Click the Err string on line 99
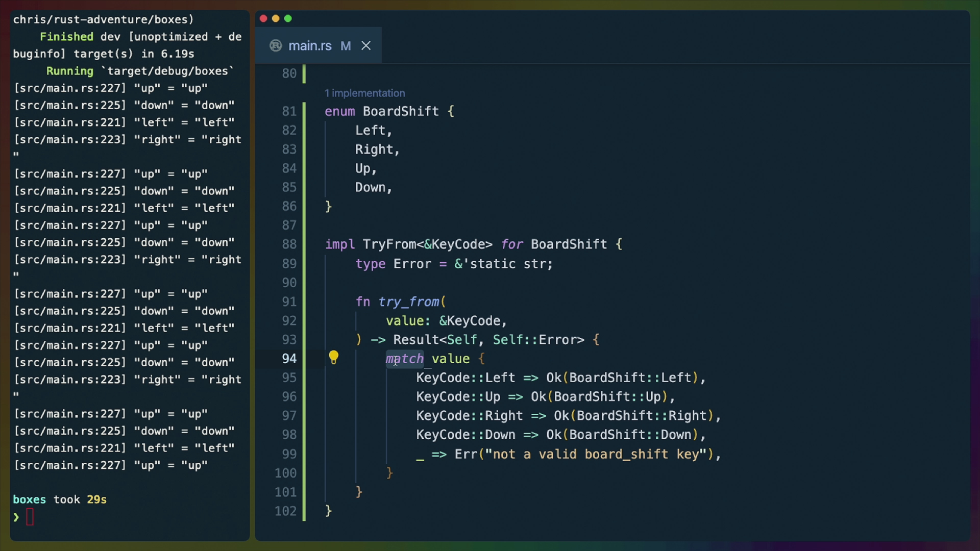Image resolution: width=980 pixels, height=551 pixels. coord(592,454)
